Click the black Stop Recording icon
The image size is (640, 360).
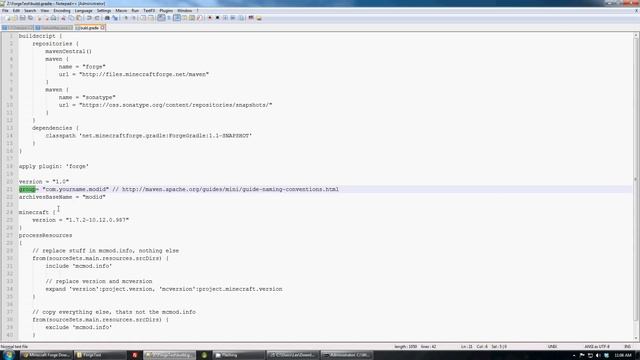click(217, 18)
